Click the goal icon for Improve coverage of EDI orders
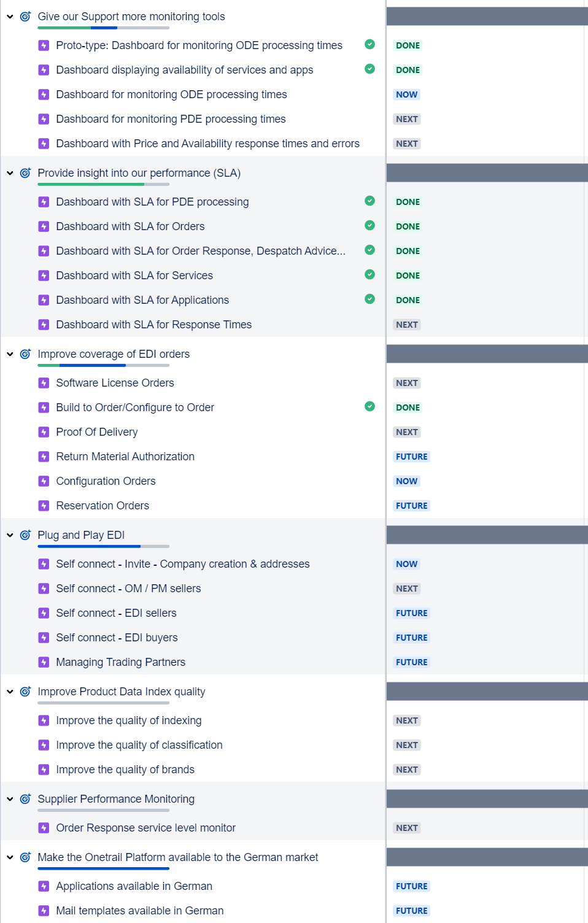Screen dimensions: 588x923 (25, 354)
